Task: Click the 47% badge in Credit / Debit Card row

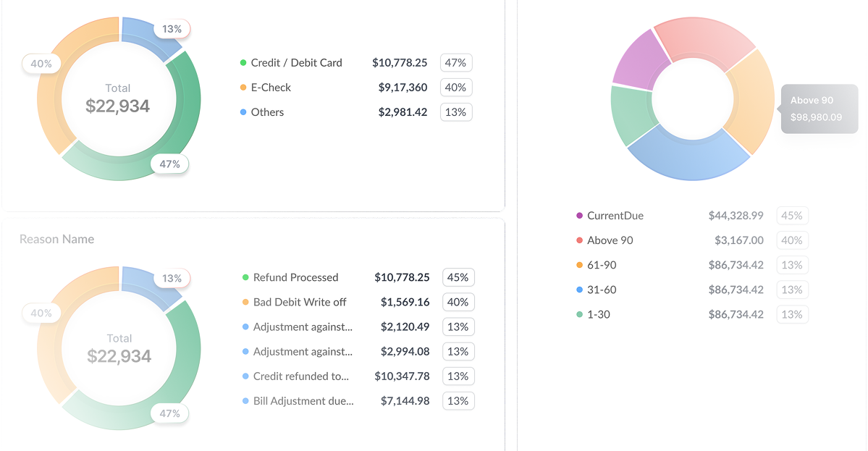Action: tap(455, 63)
